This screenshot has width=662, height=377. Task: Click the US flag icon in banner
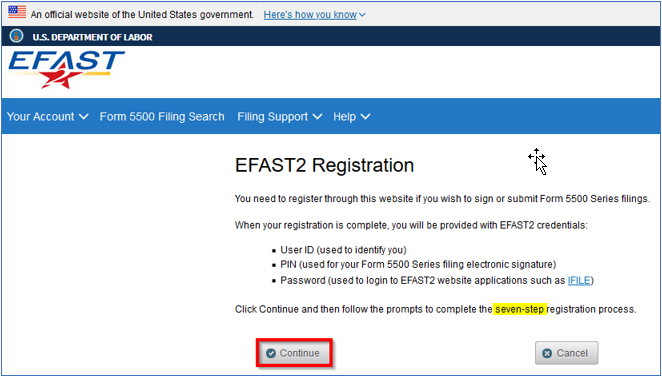[17, 12]
